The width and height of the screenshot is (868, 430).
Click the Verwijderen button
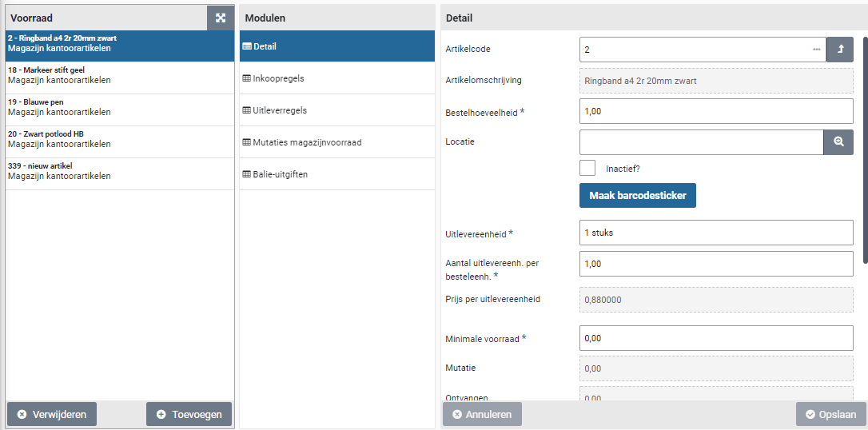tap(52, 414)
